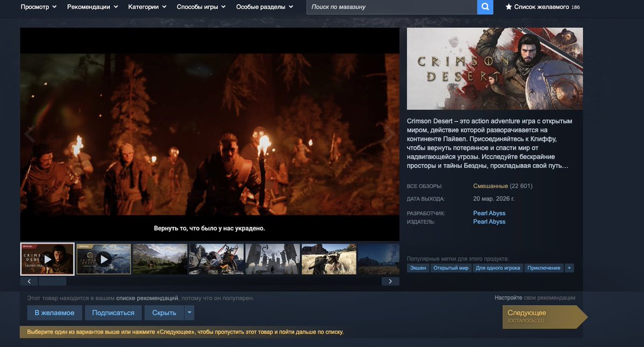Click the game description paragraph
The height and width of the screenshot is (347, 644).
pos(490,144)
